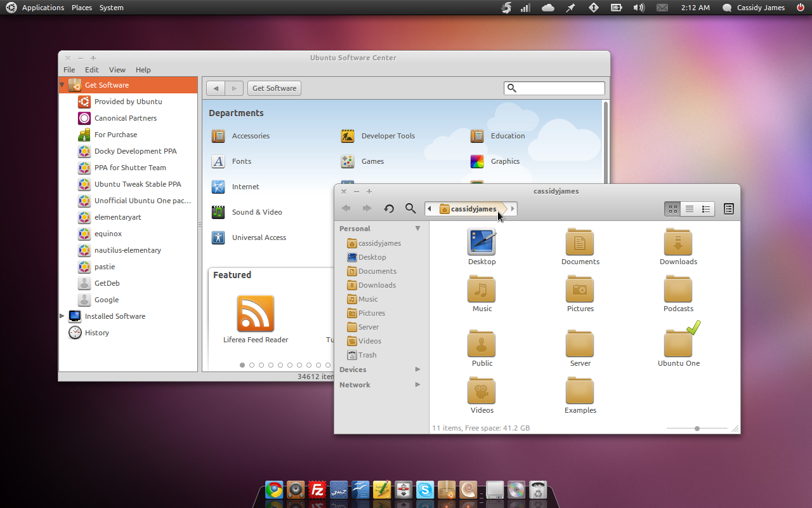Viewport: 812px width, 508px height.
Task: Click the Get Software breadcrumb button
Action: click(274, 88)
